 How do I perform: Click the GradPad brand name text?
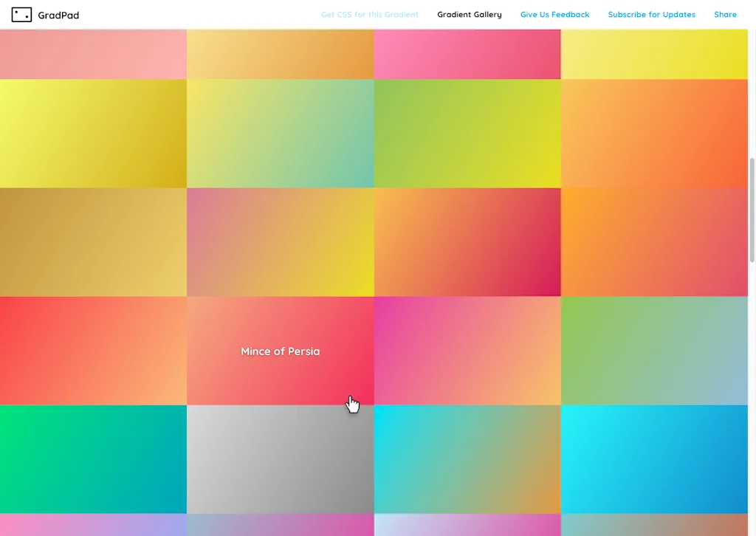pos(58,15)
